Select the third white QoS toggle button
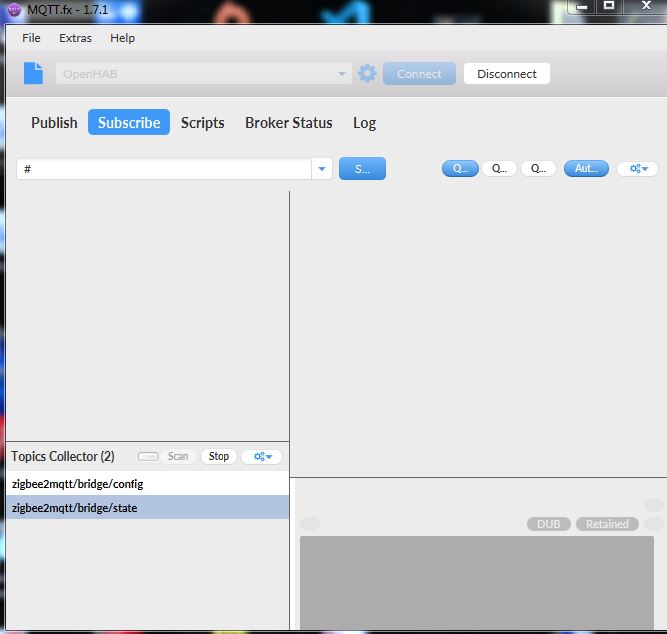Viewport: 667px width, 634px height. coord(538,168)
